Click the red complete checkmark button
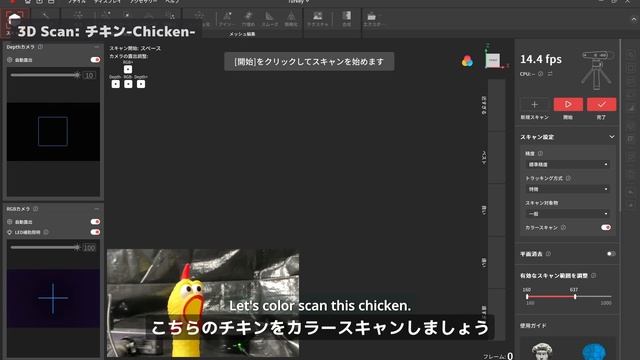The image size is (640, 360). (x=602, y=104)
